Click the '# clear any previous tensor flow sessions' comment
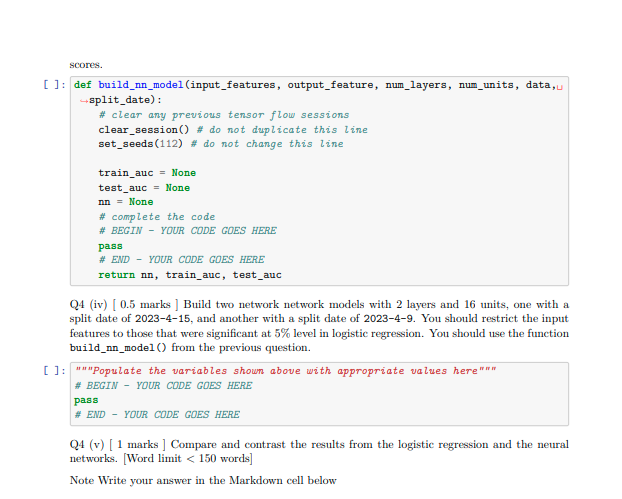Screen dimensions: 622x499 (x=224, y=115)
